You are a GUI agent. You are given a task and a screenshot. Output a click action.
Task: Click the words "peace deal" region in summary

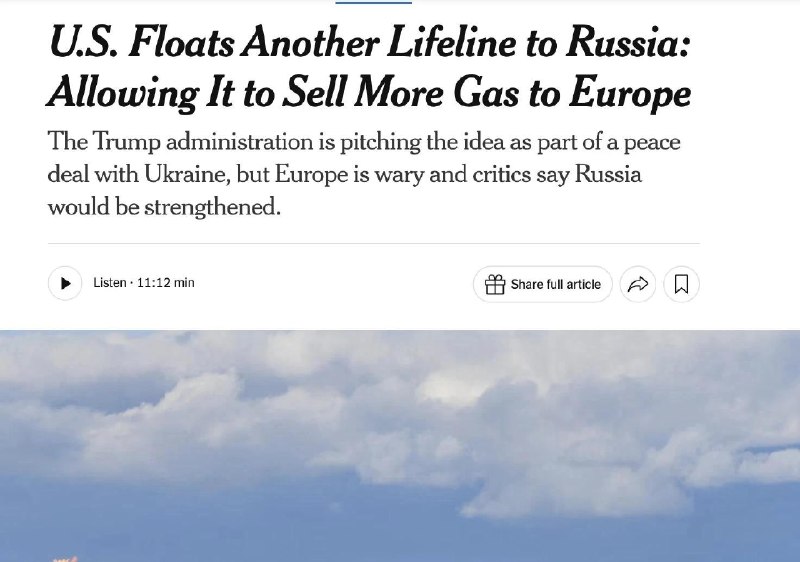pos(652,142)
